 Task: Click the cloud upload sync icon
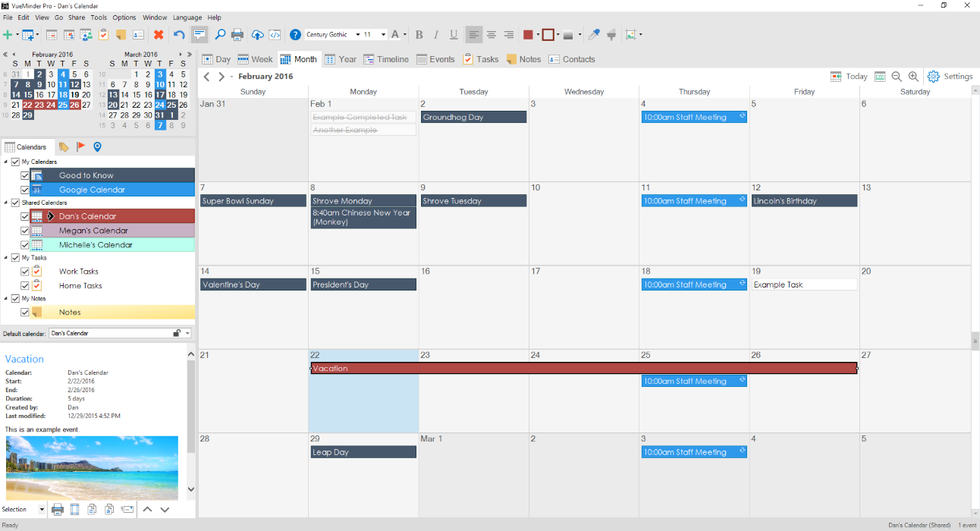pyautogui.click(x=257, y=35)
